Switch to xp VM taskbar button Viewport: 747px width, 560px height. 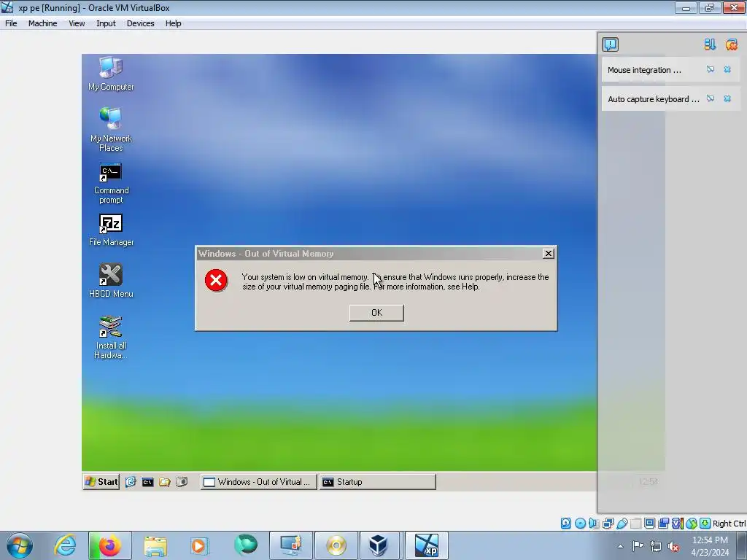[x=426, y=545]
